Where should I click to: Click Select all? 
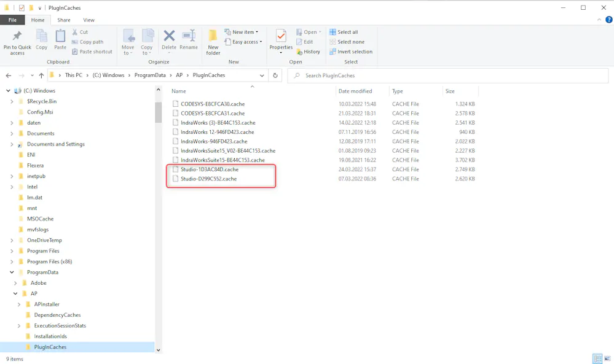[x=344, y=32]
